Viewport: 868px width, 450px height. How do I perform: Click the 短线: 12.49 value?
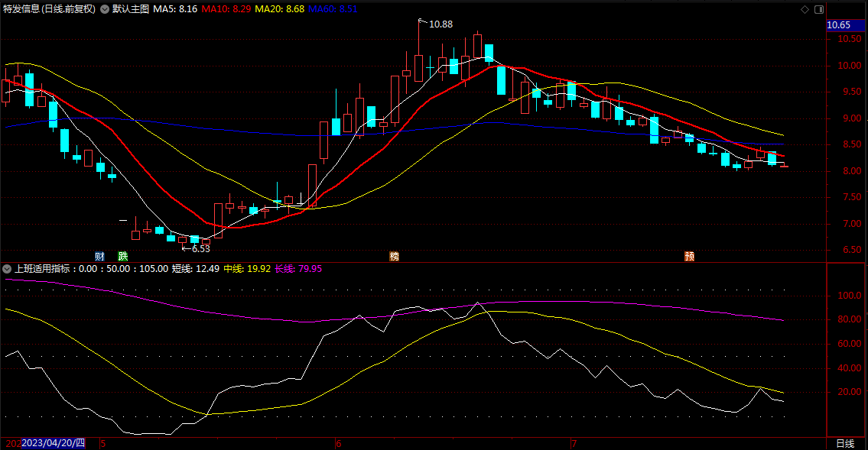196,269
